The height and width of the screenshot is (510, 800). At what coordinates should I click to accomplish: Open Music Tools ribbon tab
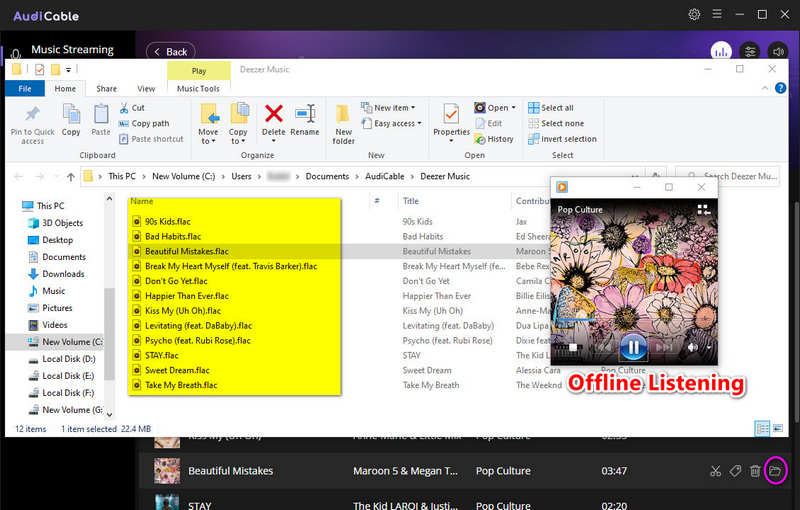pos(198,88)
